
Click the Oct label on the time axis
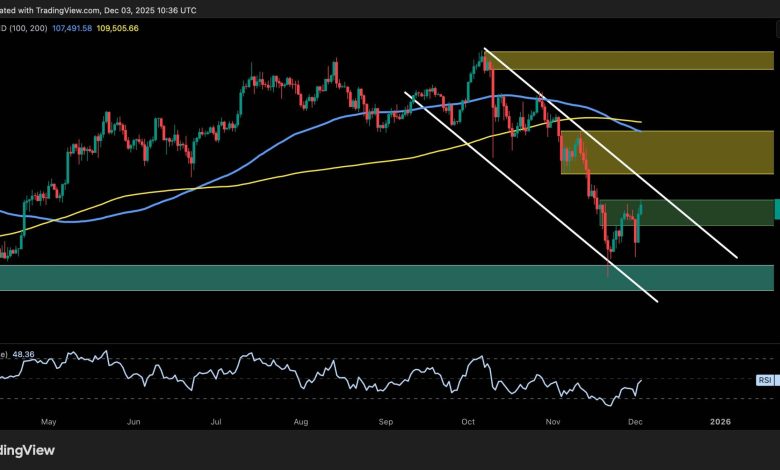tap(468, 423)
